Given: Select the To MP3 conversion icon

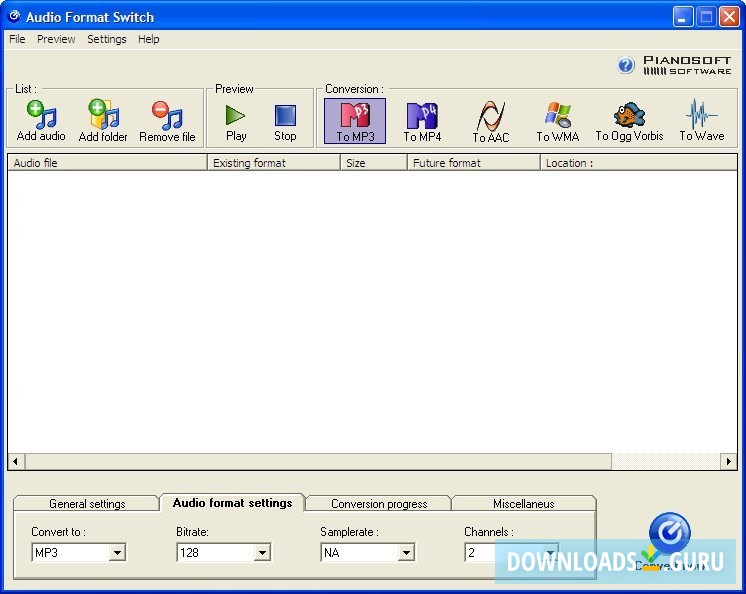Looking at the screenshot, I should coord(355,121).
